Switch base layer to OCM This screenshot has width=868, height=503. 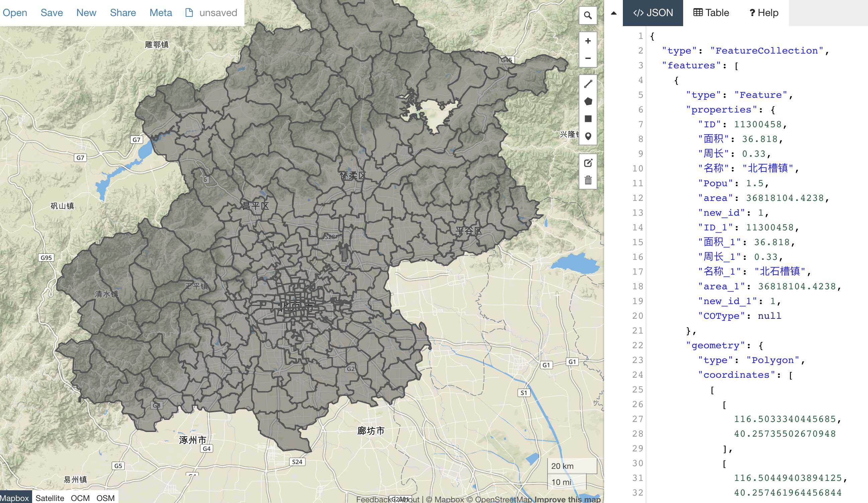click(80, 498)
